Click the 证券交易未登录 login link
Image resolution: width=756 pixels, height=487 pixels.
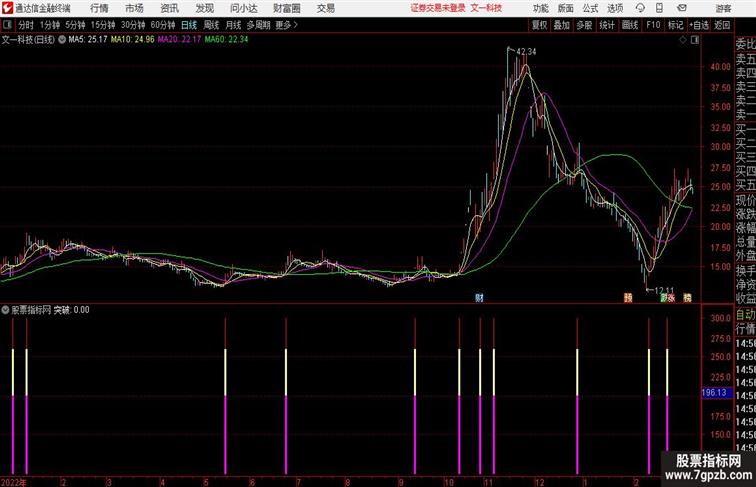[x=438, y=8]
